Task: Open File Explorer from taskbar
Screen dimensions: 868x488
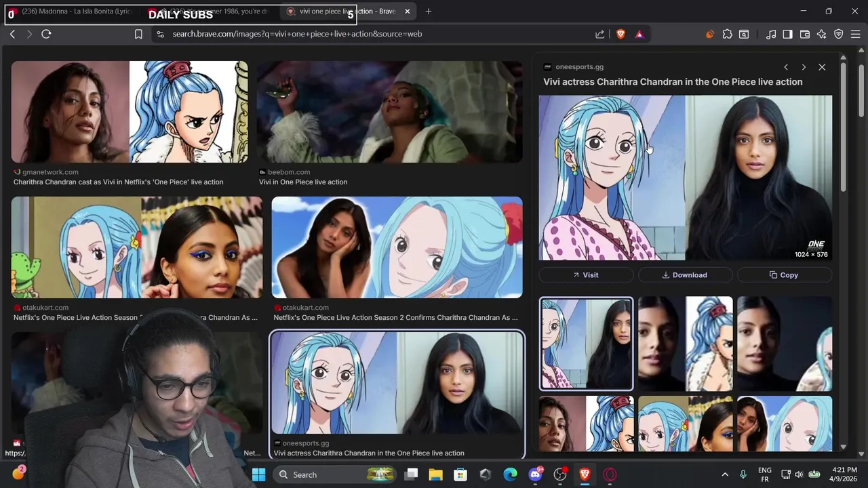Action: (435, 474)
